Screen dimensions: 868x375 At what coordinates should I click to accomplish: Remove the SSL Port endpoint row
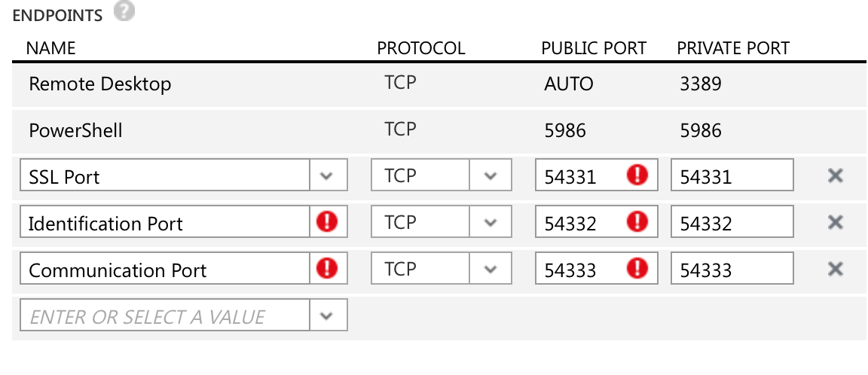[835, 176]
